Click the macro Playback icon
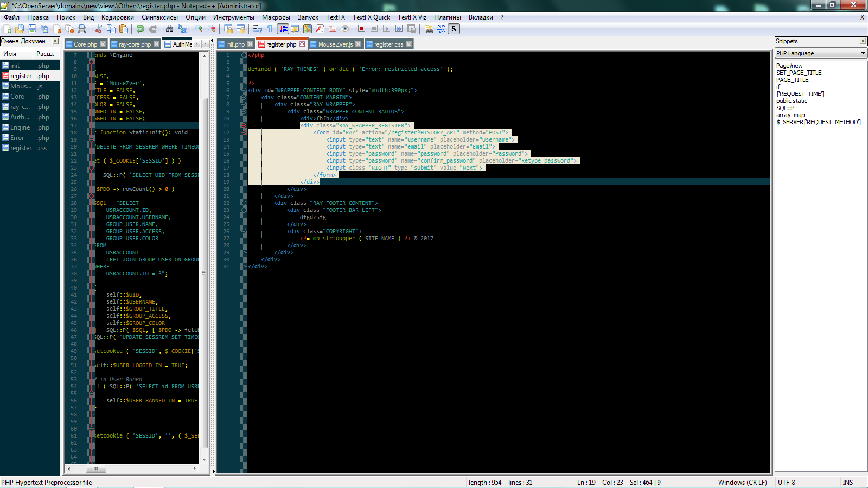This screenshot has height=488, width=868. (x=387, y=29)
